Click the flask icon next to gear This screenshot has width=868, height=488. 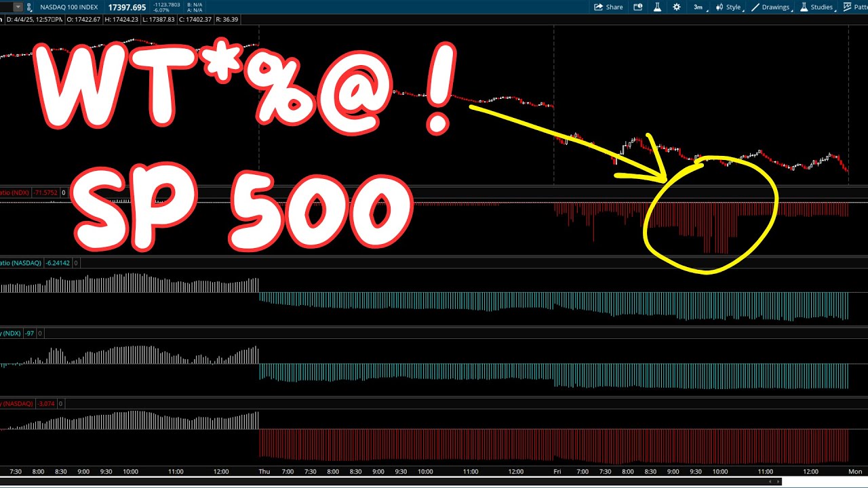coord(657,7)
